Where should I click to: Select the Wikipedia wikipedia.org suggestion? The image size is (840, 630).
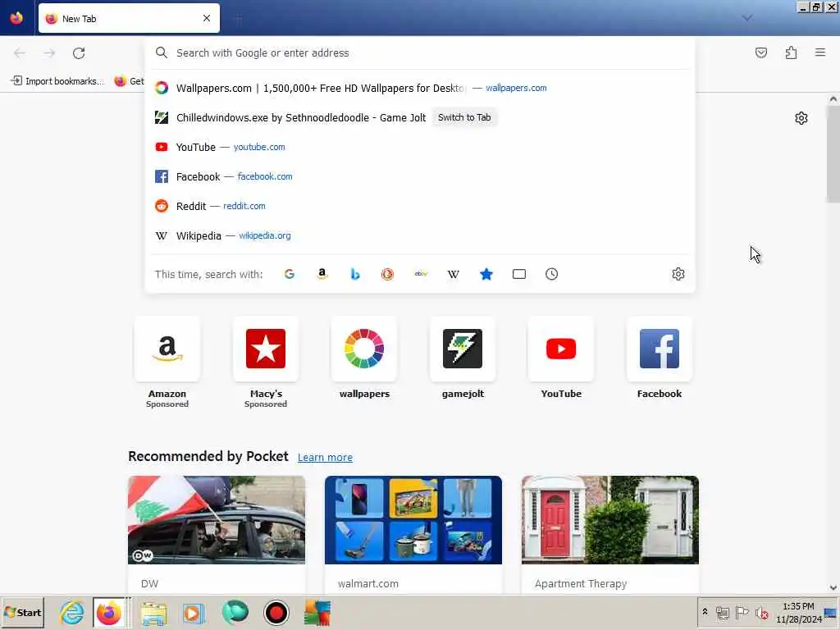[x=421, y=235]
